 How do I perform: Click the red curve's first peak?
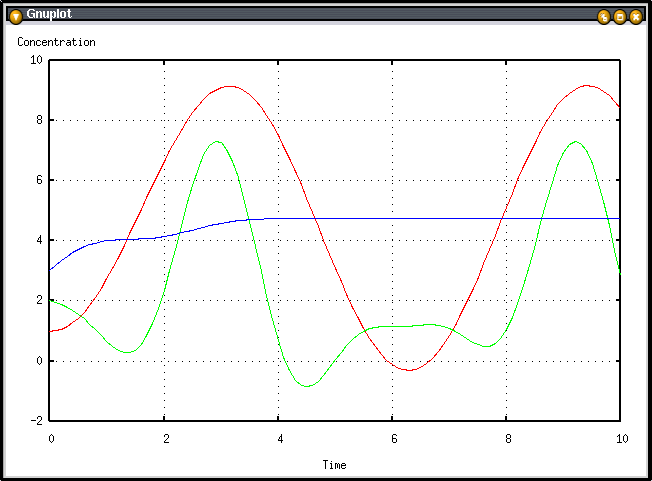[229, 86]
